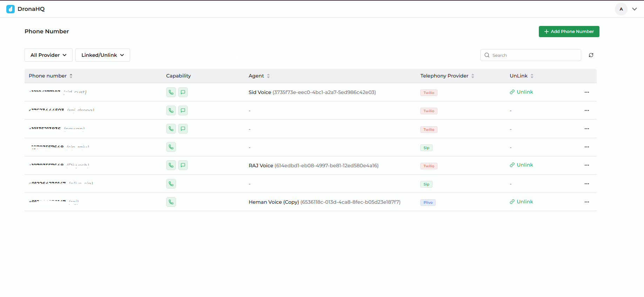Click voice call icon in sip_raju row
Image resolution: width=644 pixels, height=297 pixels.
(x=171, y=147)
